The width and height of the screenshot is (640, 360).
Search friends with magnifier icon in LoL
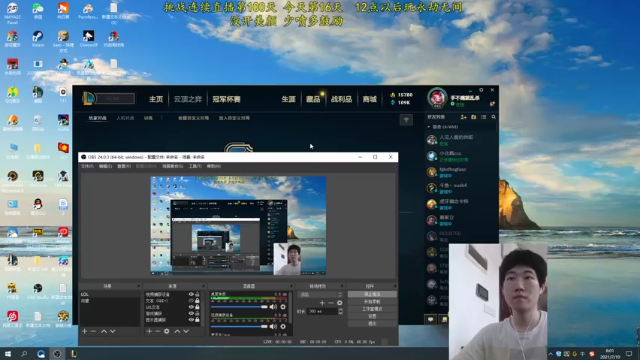click(x=493, y=117)
